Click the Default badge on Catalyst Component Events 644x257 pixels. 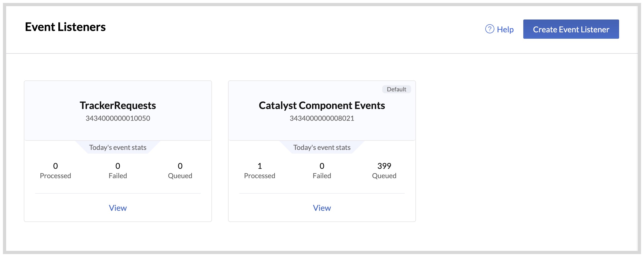pyautogui.click(x=396, y=89)
